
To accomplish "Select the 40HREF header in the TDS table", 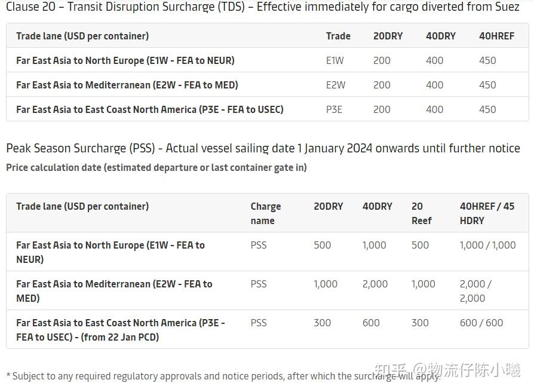I will 496,36.
